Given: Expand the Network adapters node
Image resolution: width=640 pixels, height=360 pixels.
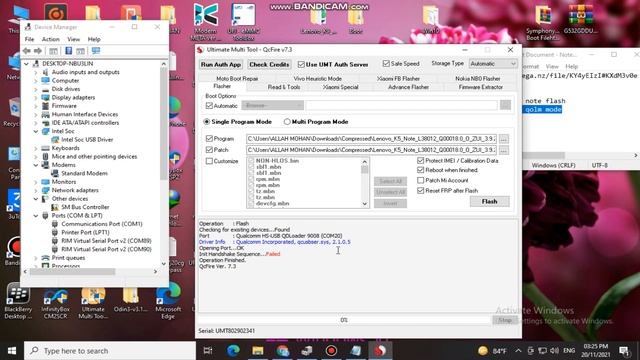Looking at the screenshot, I should tap(36, 190).
